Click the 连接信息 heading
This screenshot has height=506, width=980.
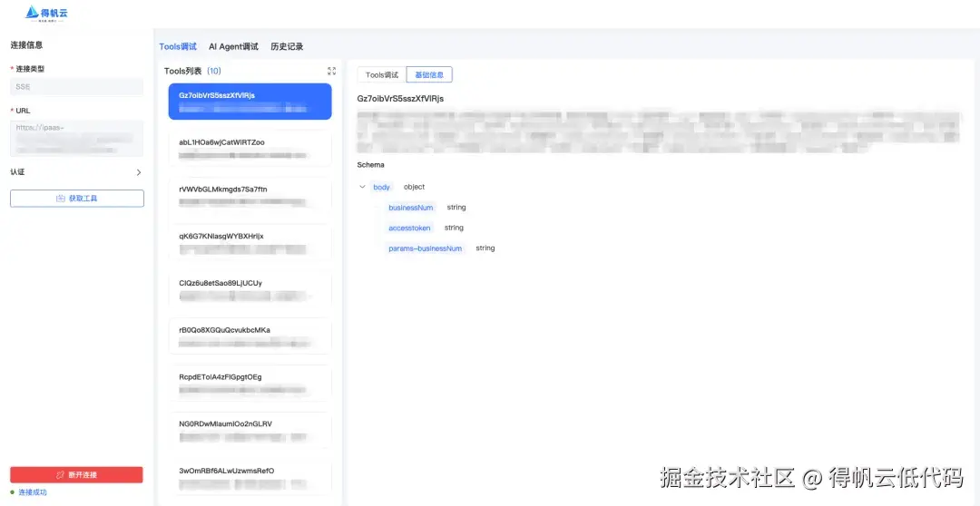click(26, 45)
